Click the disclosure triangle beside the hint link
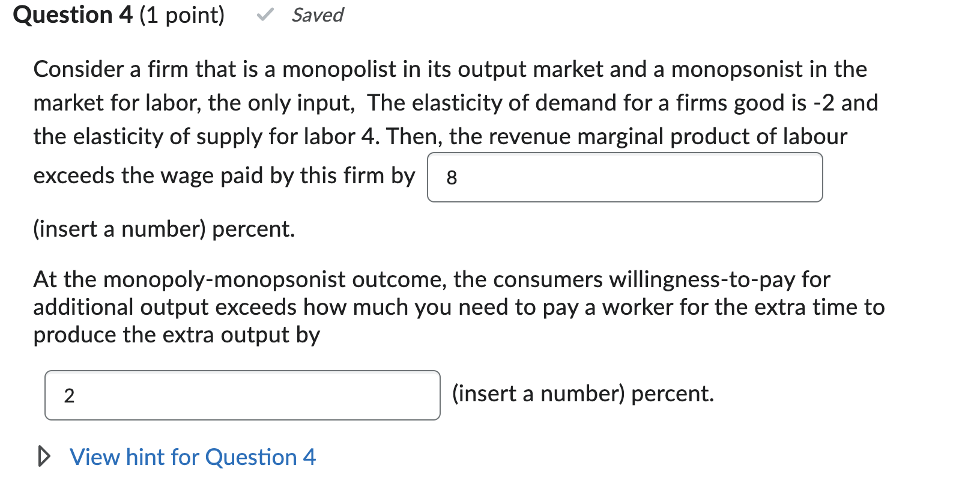Viewport: 980px width, 495px height. pyautogui.click(x=44, y=457)
